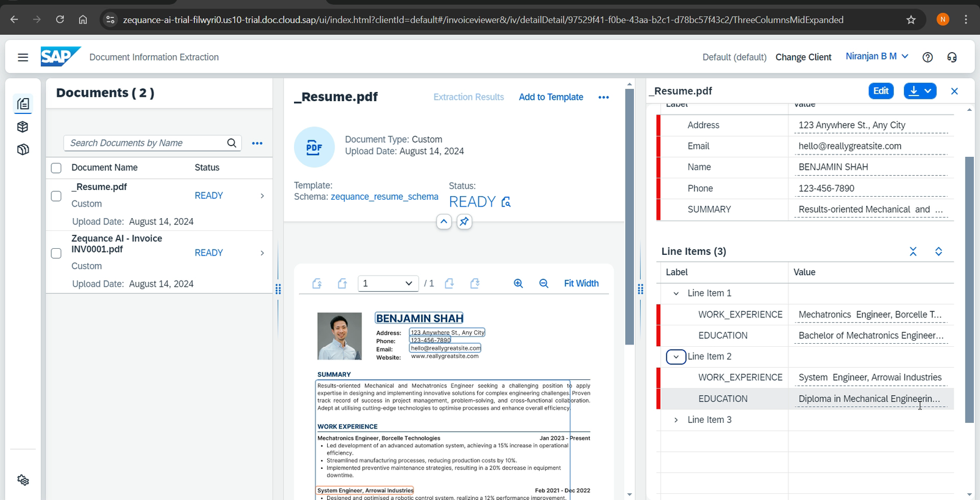
Task: Click Fit Width in the PDF toolbar
Action: click(581, 283)
